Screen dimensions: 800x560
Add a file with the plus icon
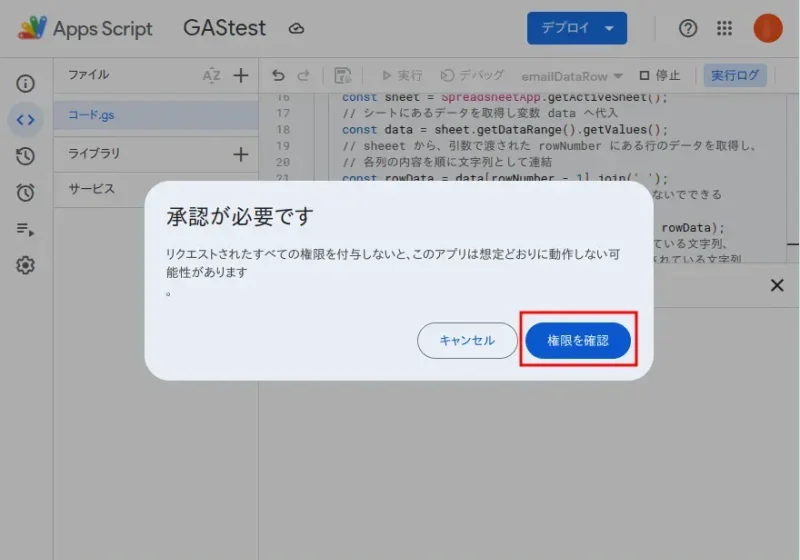(241, 75)
